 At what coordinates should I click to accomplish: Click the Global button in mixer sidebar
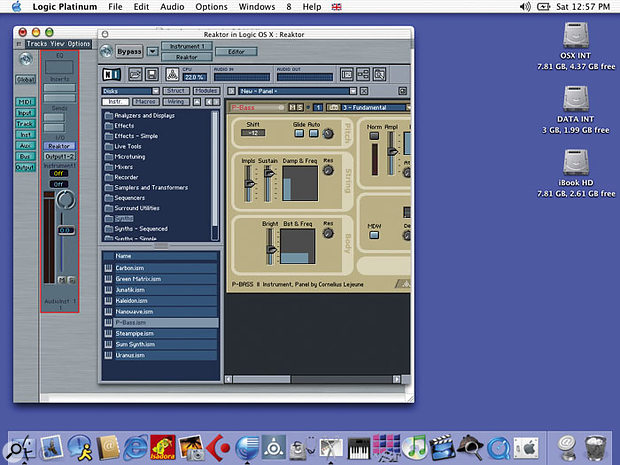point(25,79)
